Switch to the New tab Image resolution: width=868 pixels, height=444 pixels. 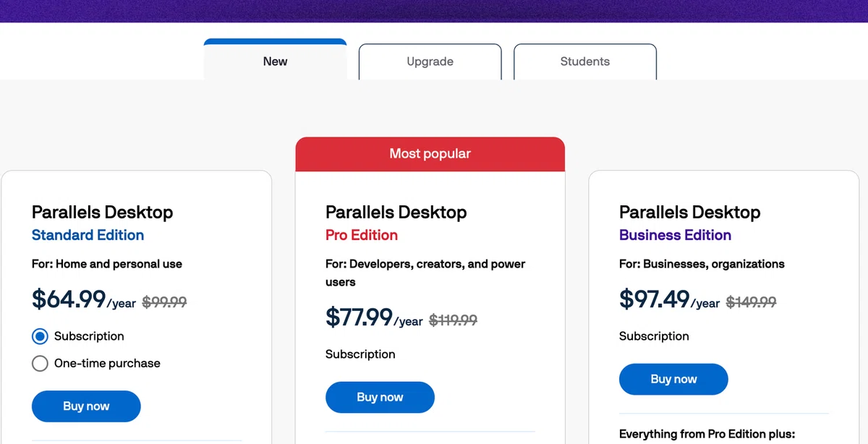point(275,60)
